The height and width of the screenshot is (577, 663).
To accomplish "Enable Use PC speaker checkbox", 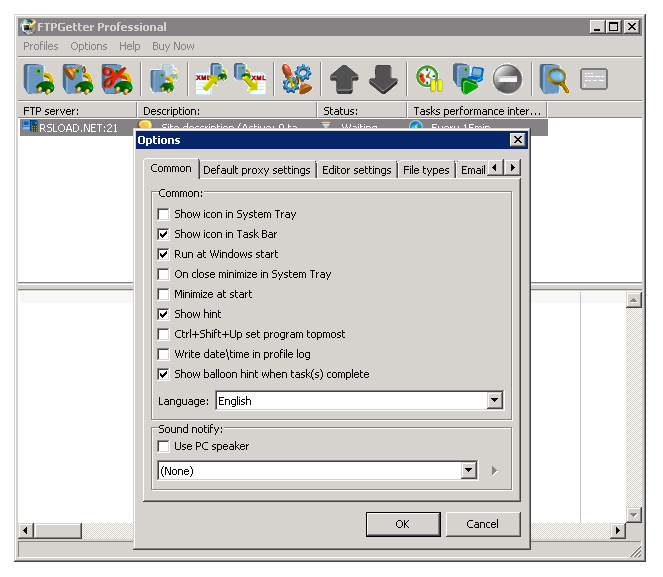I will coord(163,446).
